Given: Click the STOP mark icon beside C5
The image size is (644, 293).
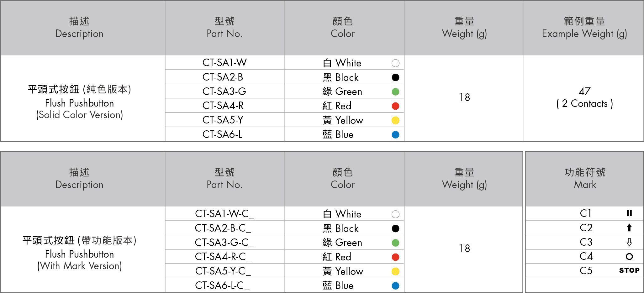Looking at the screenshot, I should click(629, 270).
